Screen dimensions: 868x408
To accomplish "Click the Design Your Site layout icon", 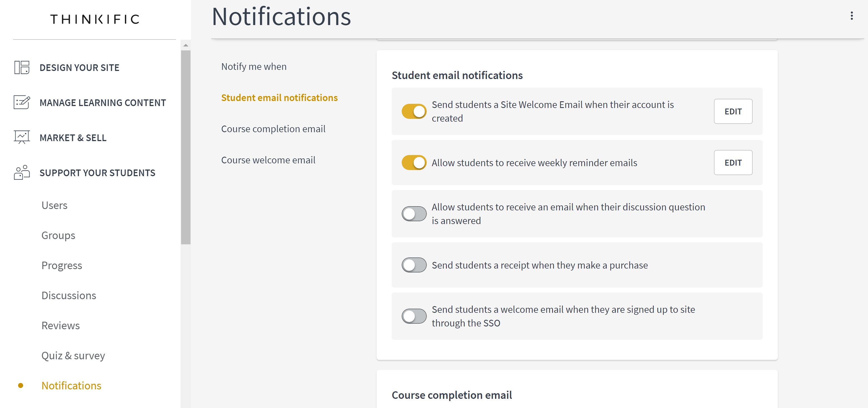I will click(x=22, y=68).
